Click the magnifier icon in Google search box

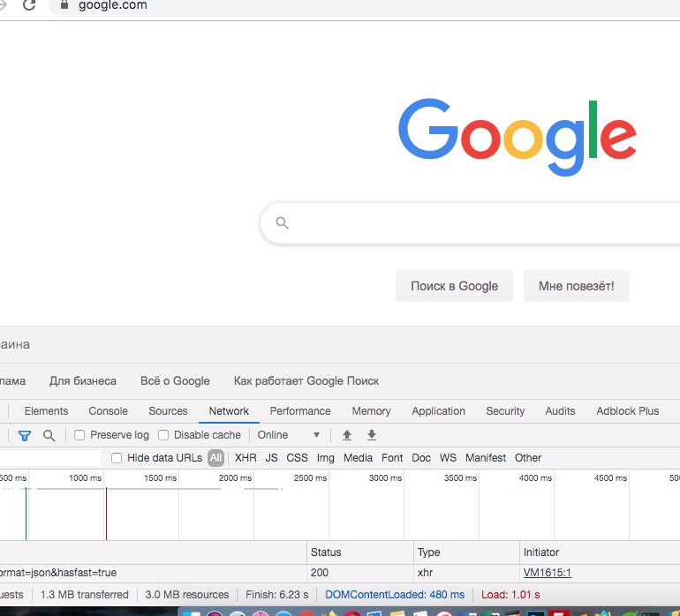coord(282,222)
